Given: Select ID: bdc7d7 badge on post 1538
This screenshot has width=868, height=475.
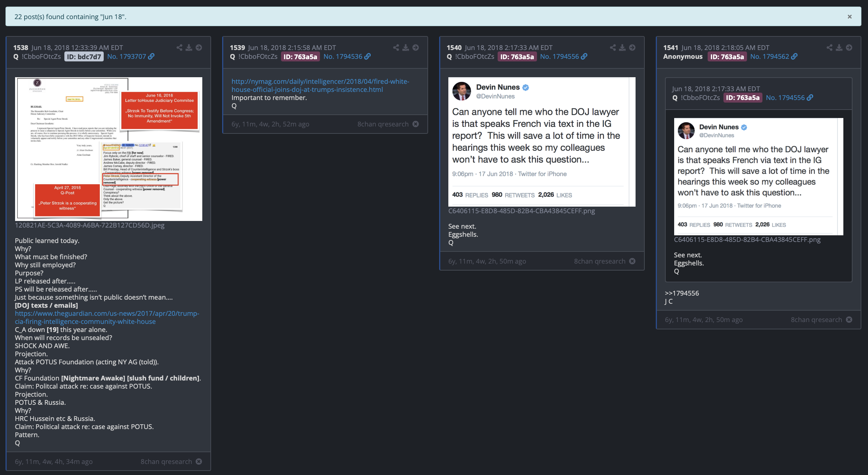Looking at the screenshot, I should pos(84,57).
